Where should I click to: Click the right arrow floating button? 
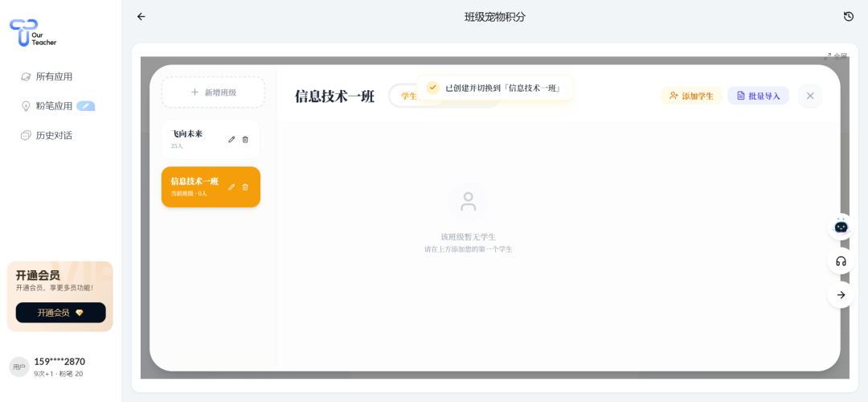pyautogui.click(x=841, y=294)
